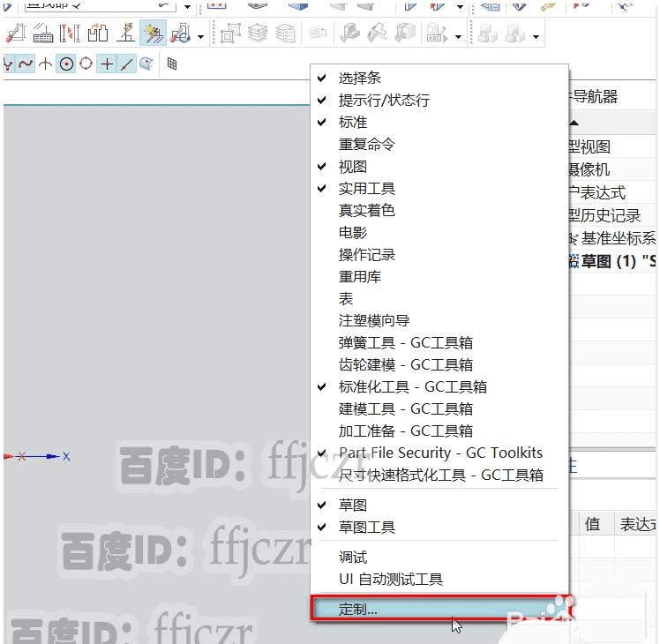
Task: Toggle the curve control point snap icon
Action: pos(26,64)
